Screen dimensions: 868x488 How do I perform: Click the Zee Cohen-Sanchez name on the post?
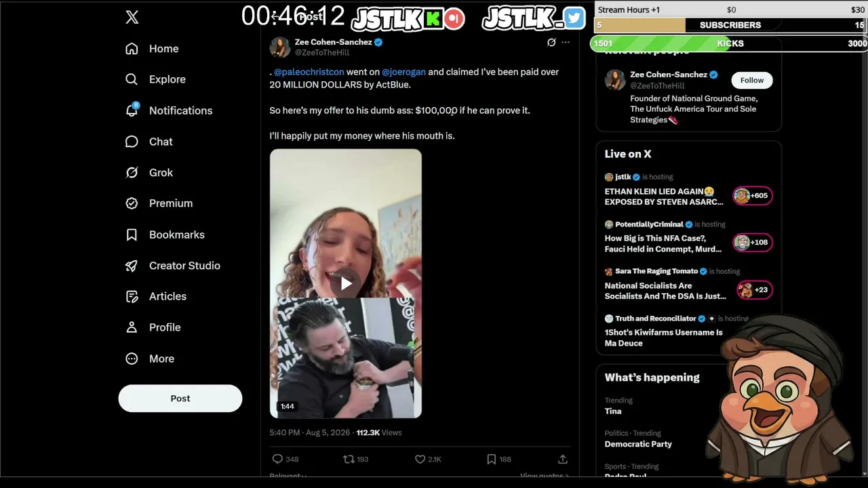333,42
